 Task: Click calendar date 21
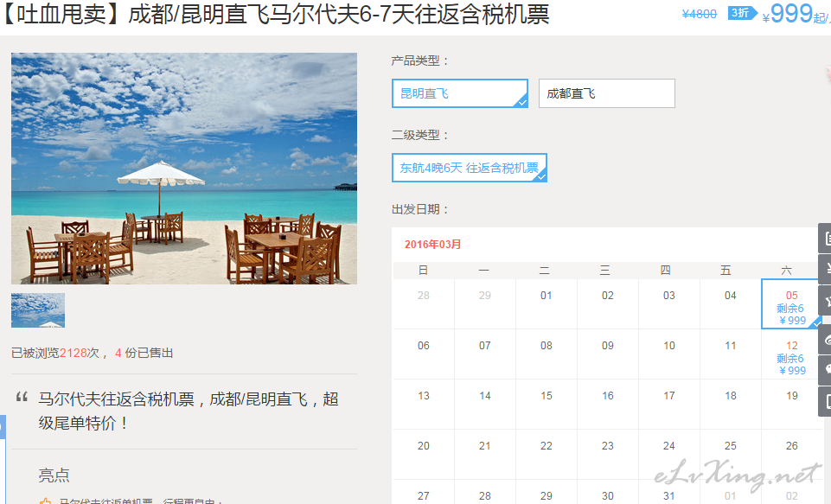click(x=485, y=446)
